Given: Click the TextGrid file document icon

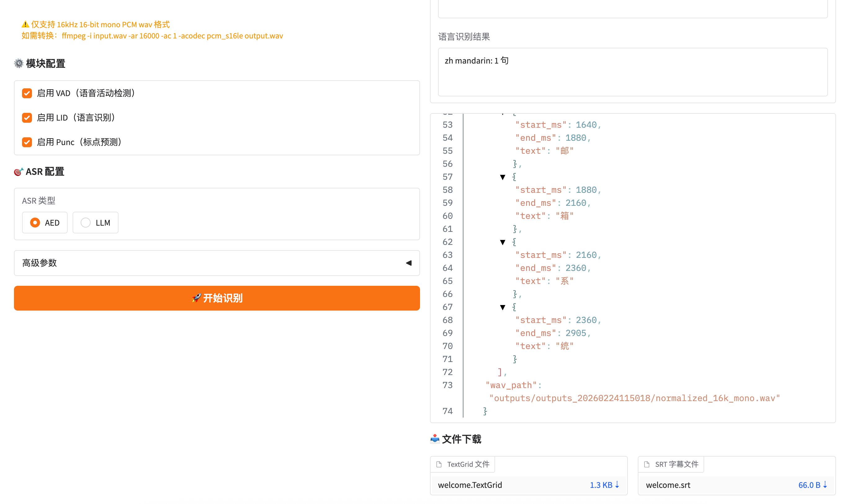Looking at the screenshot, I should 439,464.
